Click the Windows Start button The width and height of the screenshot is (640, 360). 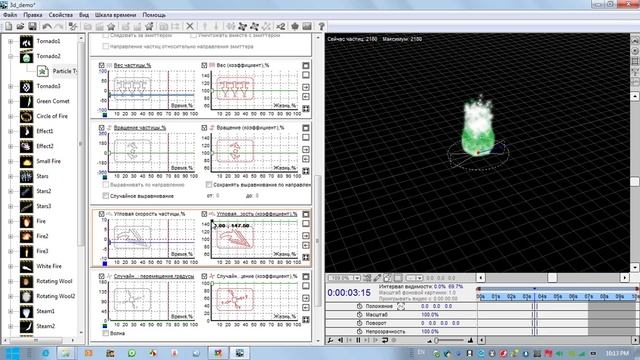pyautogui.click(x=12, y=353)
